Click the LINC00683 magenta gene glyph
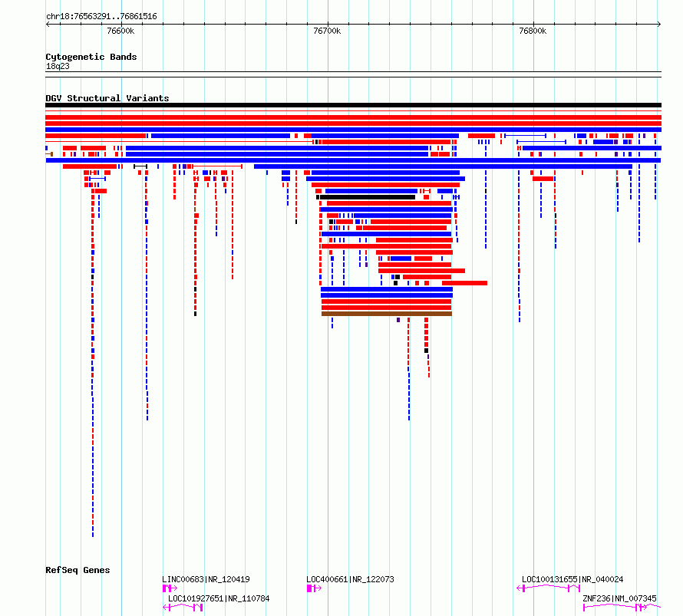The width and height of the screenshot is (683, 616). (x=170, y=588)
